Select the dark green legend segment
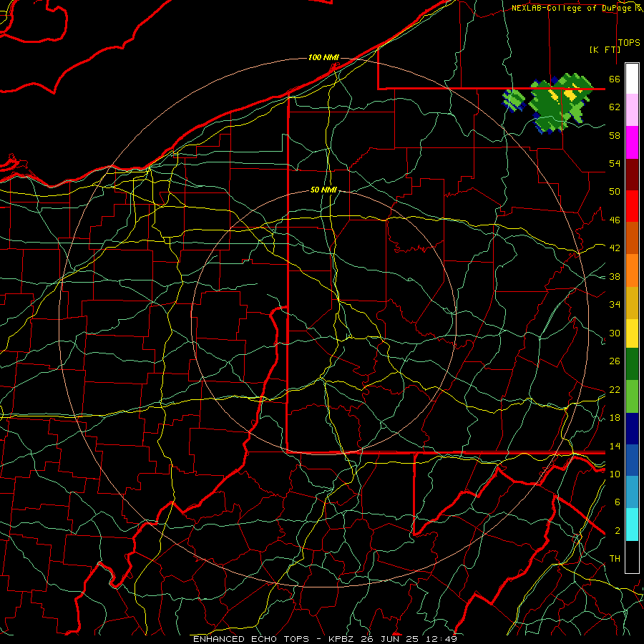Image resolution: width=644 pixels, height=644 pixels. 632,364
